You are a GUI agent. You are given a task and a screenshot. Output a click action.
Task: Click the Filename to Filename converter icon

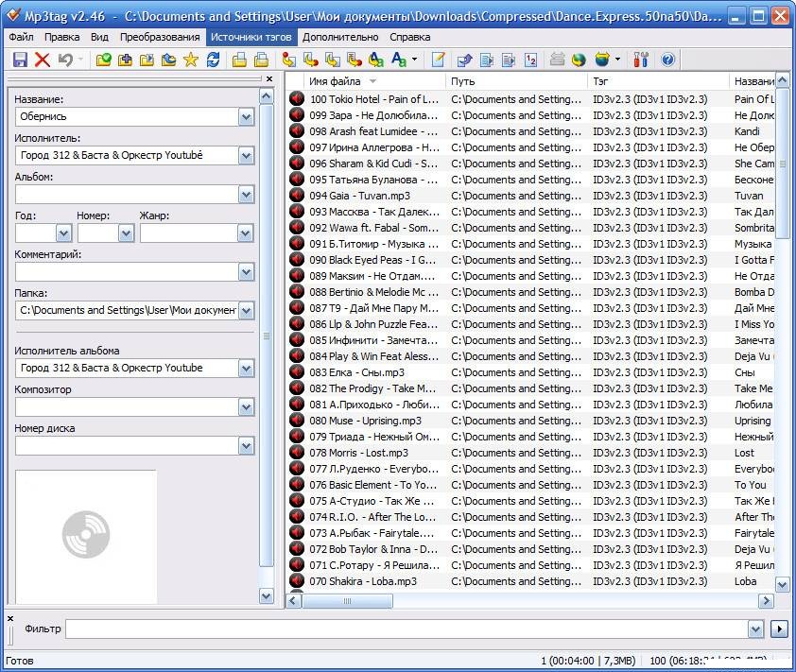point(333,60)
